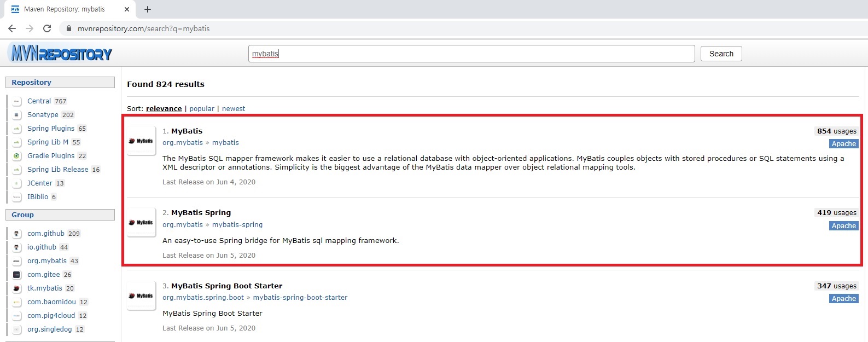
Task: Click org.mybatis group link under MyBatis
Action: tap(183, 143)
